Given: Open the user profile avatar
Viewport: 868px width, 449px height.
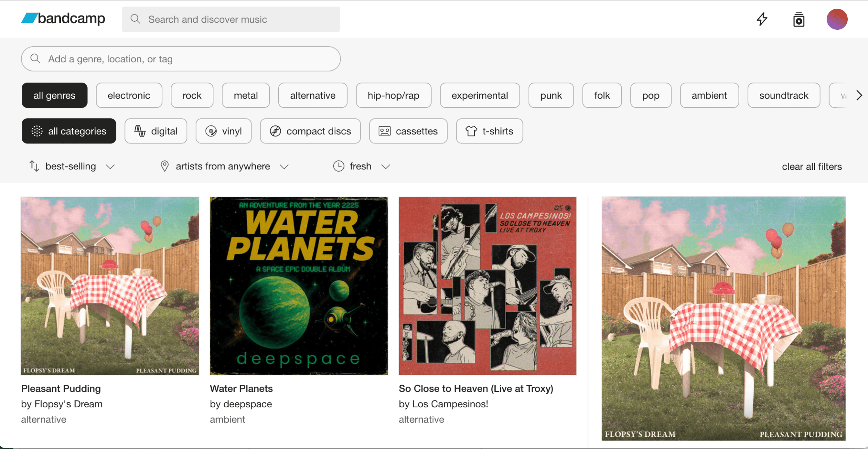Looking at the screenshot, I should pos(837,19).
